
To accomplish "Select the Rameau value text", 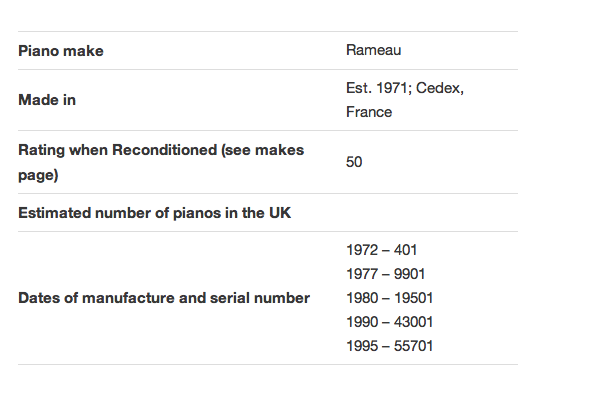I will (x=373, y=50).
